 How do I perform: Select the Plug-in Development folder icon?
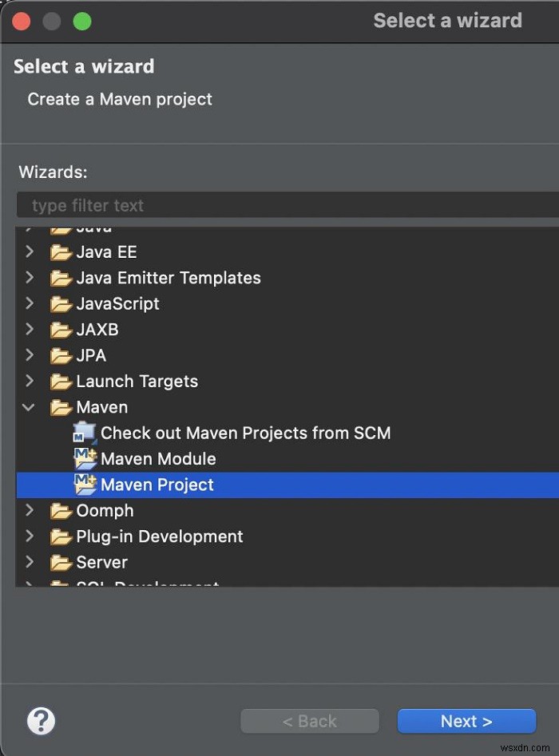(x=61, y=536)
